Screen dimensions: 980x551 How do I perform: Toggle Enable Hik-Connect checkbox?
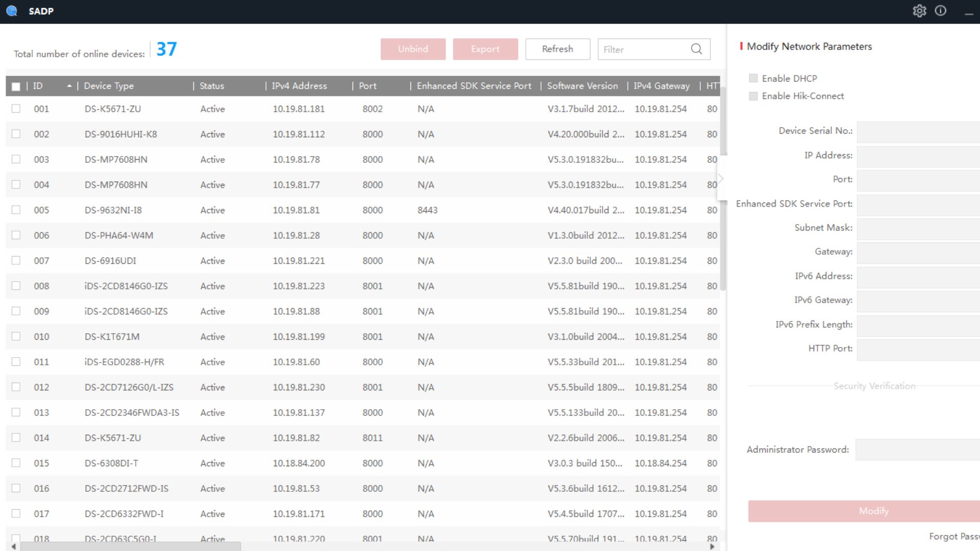(753, 96)
